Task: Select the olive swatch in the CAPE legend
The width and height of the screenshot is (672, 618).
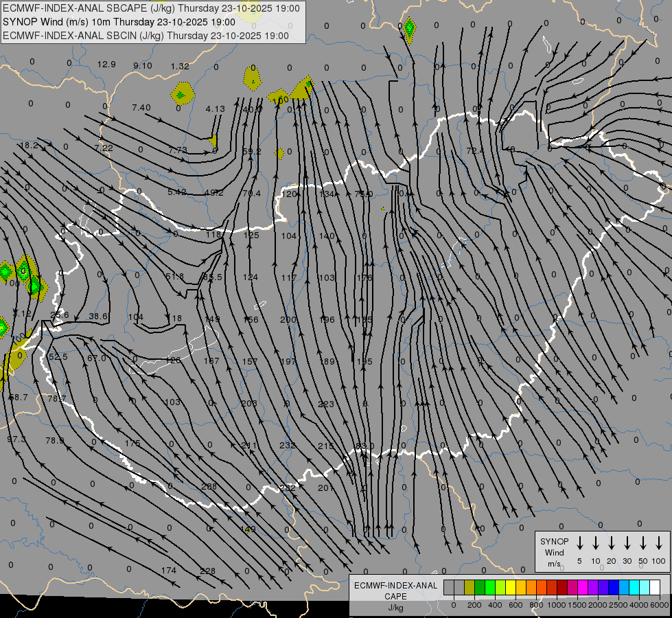Action: pyautogui.click(x=470, y=587)
